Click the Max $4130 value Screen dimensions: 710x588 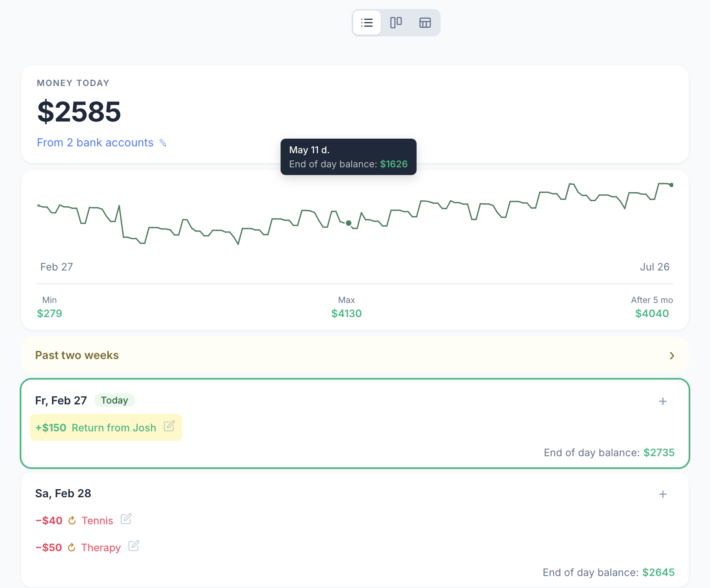tap(346, 314)
